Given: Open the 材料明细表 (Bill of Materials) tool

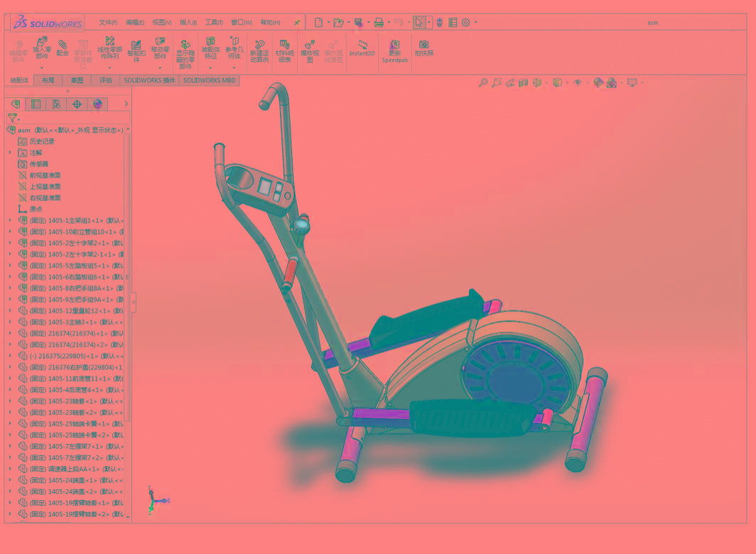Looking at the screenshot, I should pyautogui.click(x=284, y=51).
